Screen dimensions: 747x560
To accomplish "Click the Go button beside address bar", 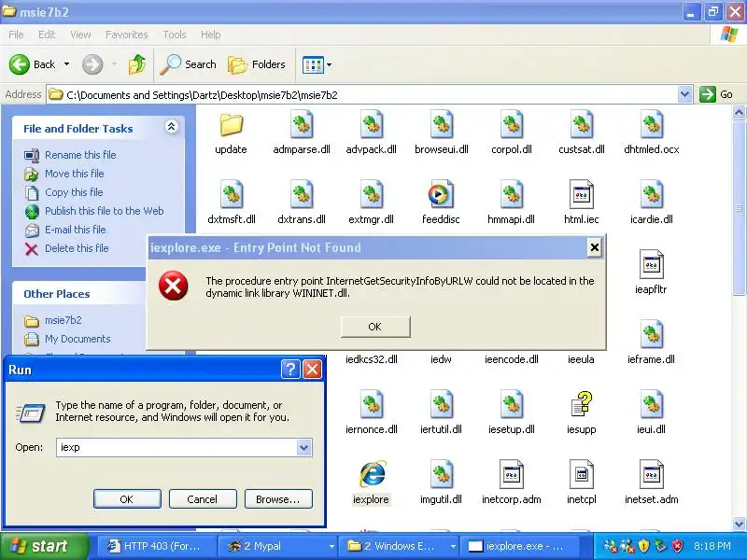I will [716, 94].
